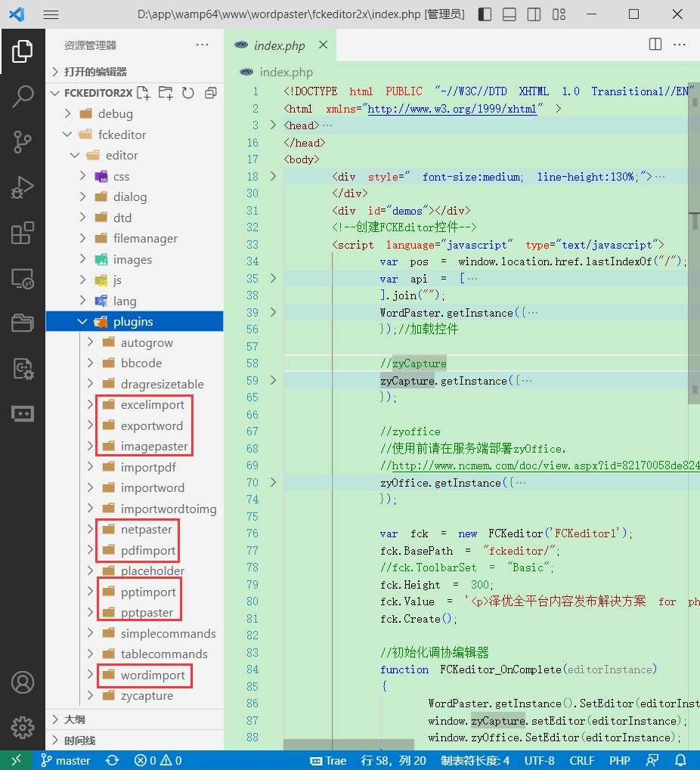Viewport: 700px width, 770px height.
Task: Toggle the primary sidebar layout button
Action: click(485, 14)
